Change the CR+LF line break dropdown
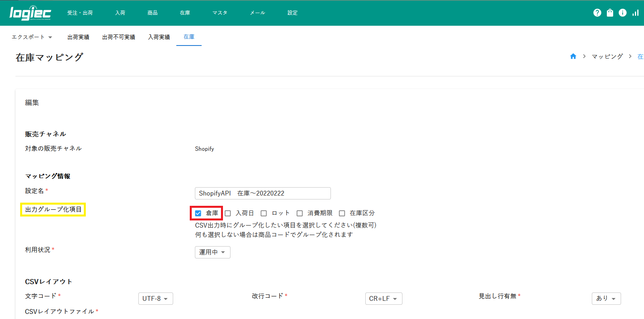644x319 pixels. 383,298
